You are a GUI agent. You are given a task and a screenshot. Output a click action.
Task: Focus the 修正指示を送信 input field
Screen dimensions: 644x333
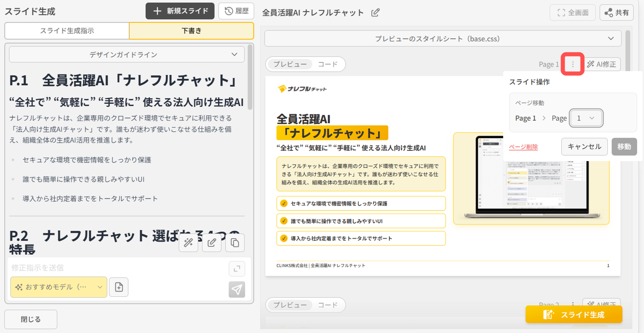pyautogui.click(x=117, y=268)
